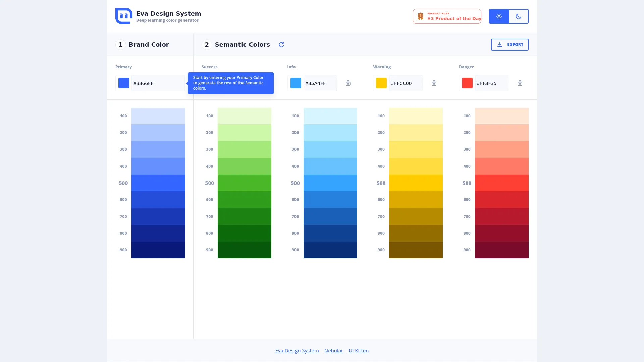
Task: Select Danger 900 shade swatch
Action: point(502,250)
